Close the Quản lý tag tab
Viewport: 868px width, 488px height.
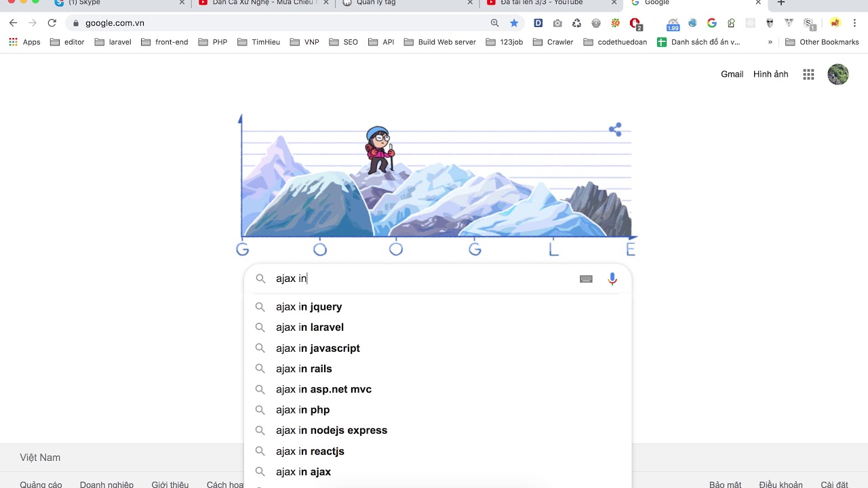[470, 3]
